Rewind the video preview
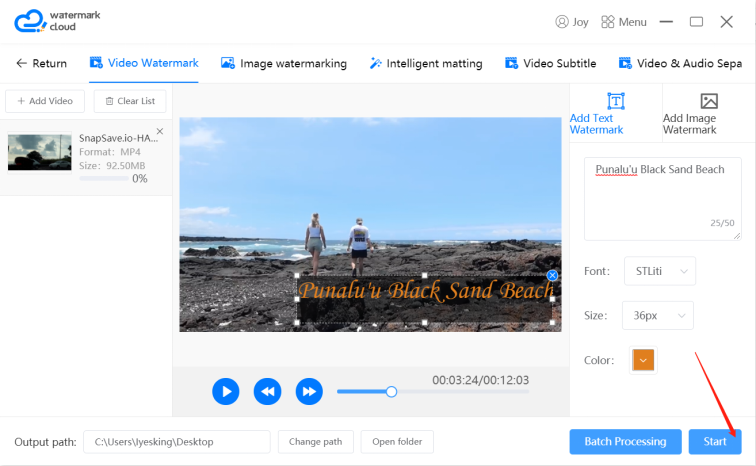The width and height of the screenshot is (756, 466). [x=268, y=391]
